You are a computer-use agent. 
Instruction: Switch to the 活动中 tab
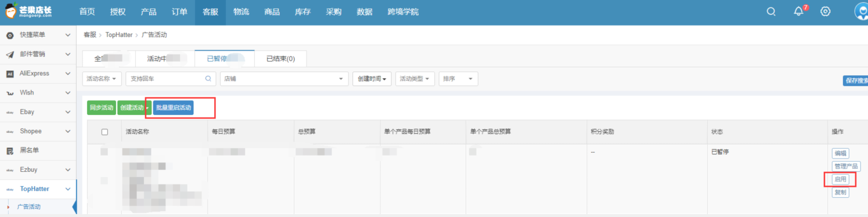tap(165, 59)
